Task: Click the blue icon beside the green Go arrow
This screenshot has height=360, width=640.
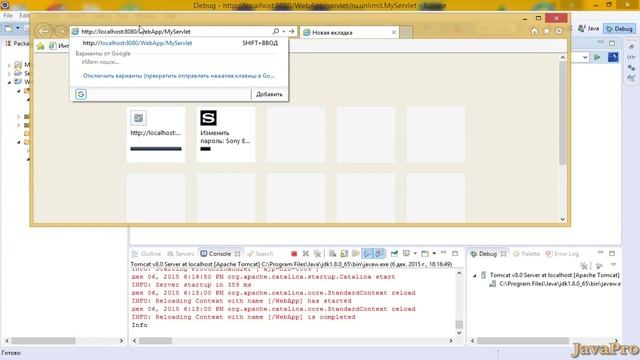Action: pyautogui.click(x=613, y=57)
